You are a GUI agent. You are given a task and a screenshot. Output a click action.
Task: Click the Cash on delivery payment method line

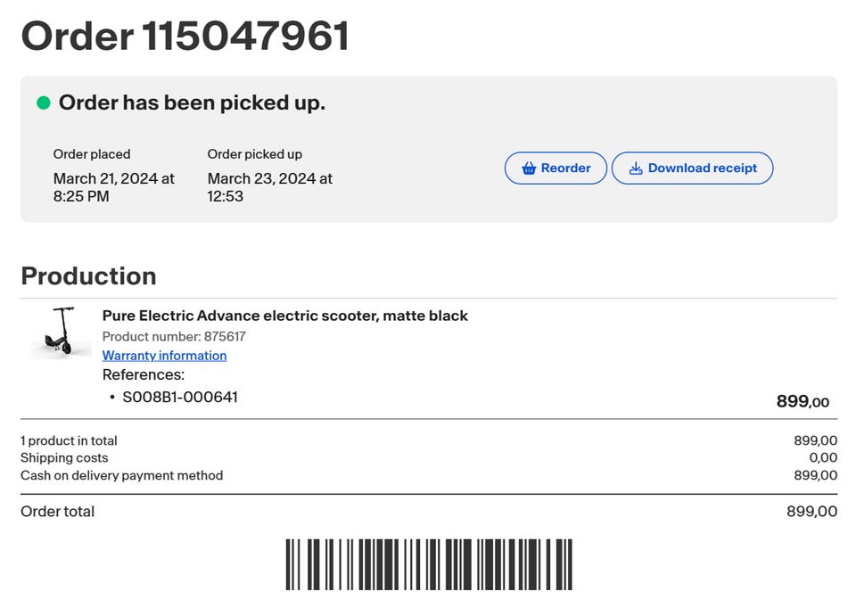click(x=121, y=476)
